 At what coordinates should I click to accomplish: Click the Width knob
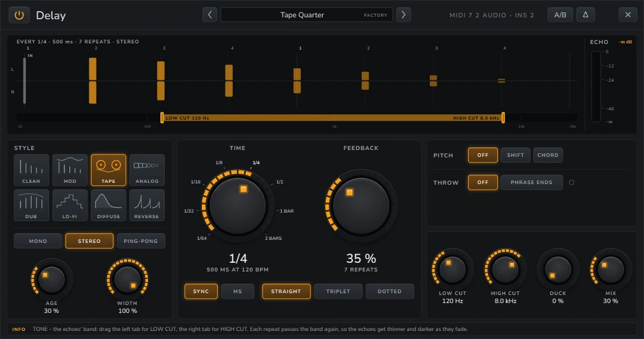click(128, 280)
